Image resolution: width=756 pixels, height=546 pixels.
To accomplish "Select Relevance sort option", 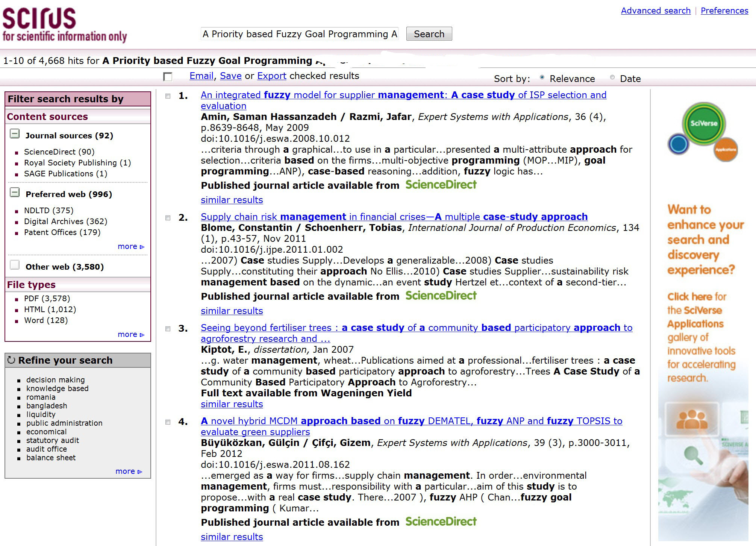I will click(x=542, y=77).
